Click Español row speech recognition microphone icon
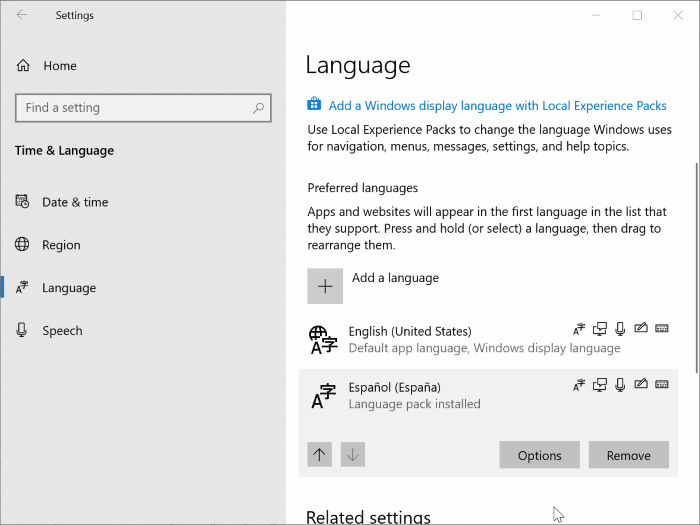Viewport: 700px width, 525px height. tap(620, 385)
